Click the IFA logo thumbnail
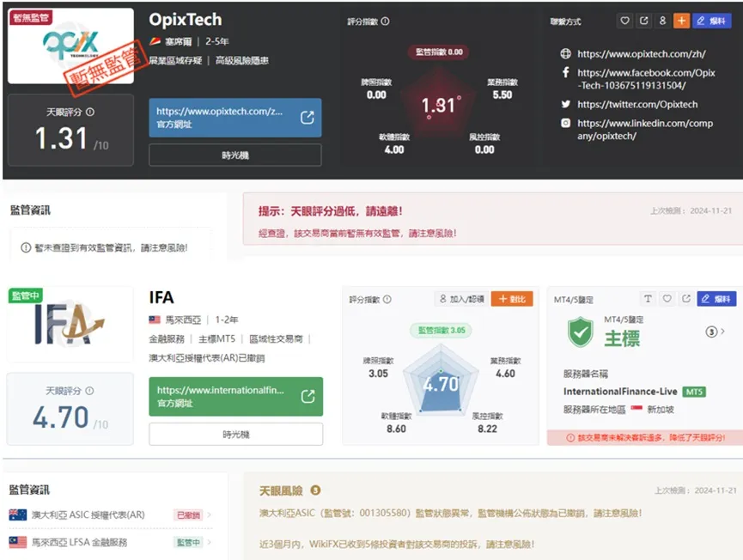This screenshot has height=560, width=743. [x=70, y=324]
